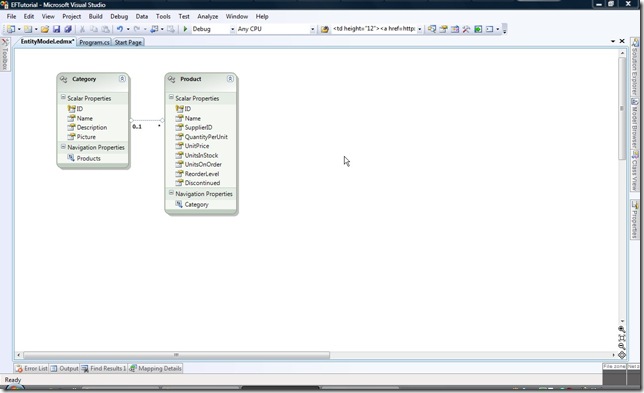Collapse the Category entity shape

(x=122, y=78)
